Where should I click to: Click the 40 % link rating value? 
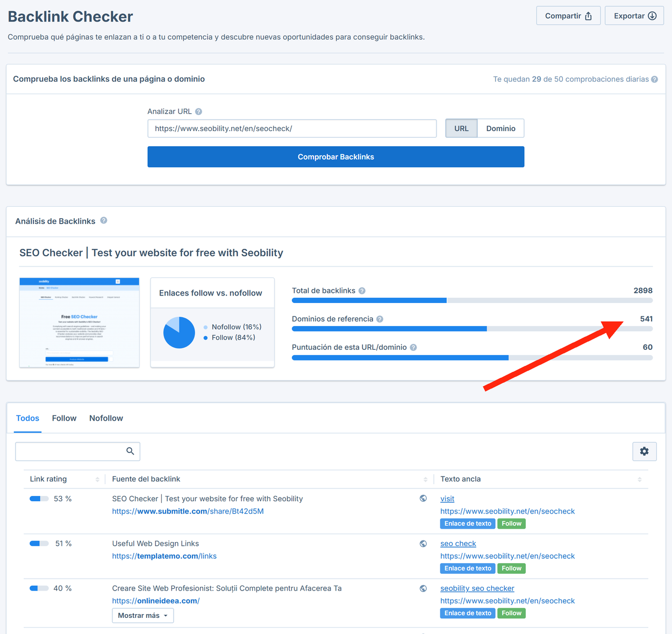[62, 588]
